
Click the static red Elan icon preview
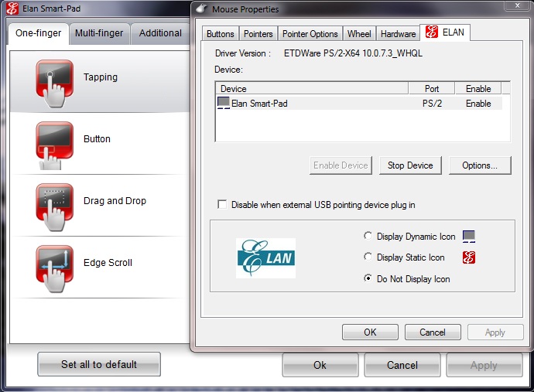click(469, 257)
